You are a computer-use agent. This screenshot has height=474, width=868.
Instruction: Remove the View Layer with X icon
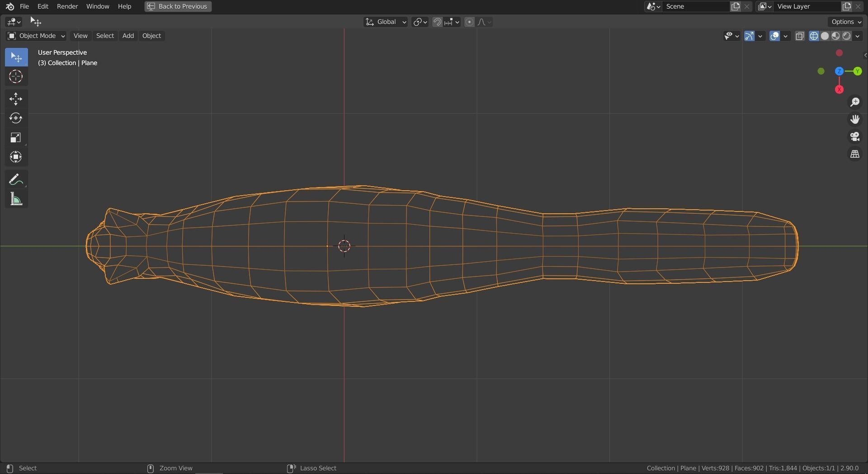click(858, 6)
